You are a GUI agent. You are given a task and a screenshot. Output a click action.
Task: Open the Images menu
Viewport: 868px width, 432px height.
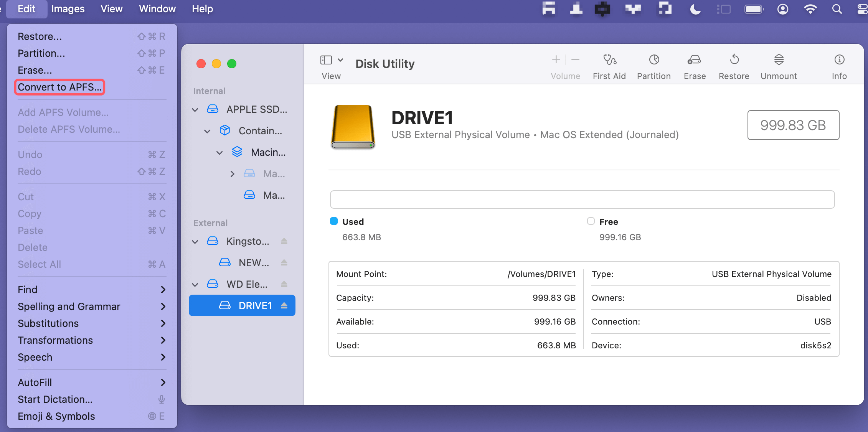(68, 9)
